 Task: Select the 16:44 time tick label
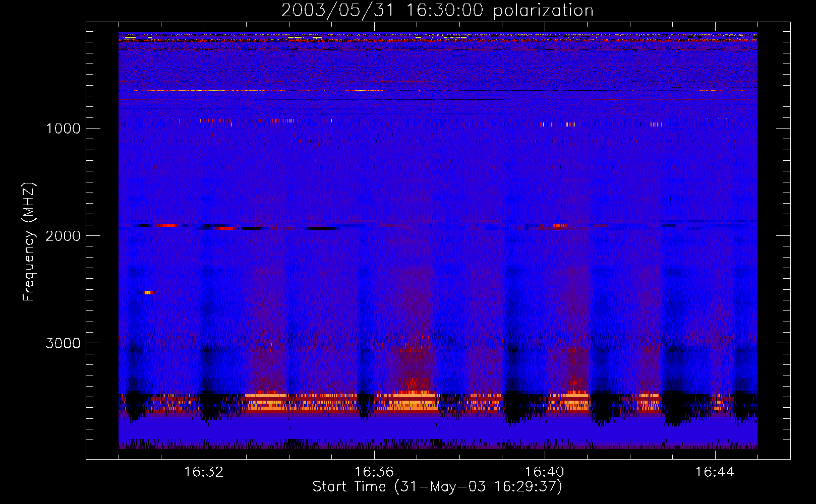point(715,472)
